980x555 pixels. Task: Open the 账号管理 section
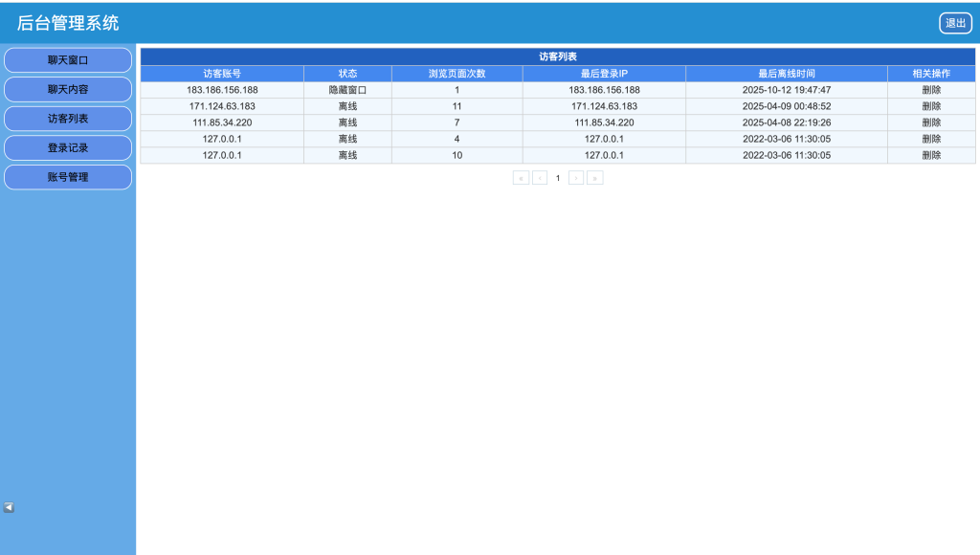(x=67, y=177)
